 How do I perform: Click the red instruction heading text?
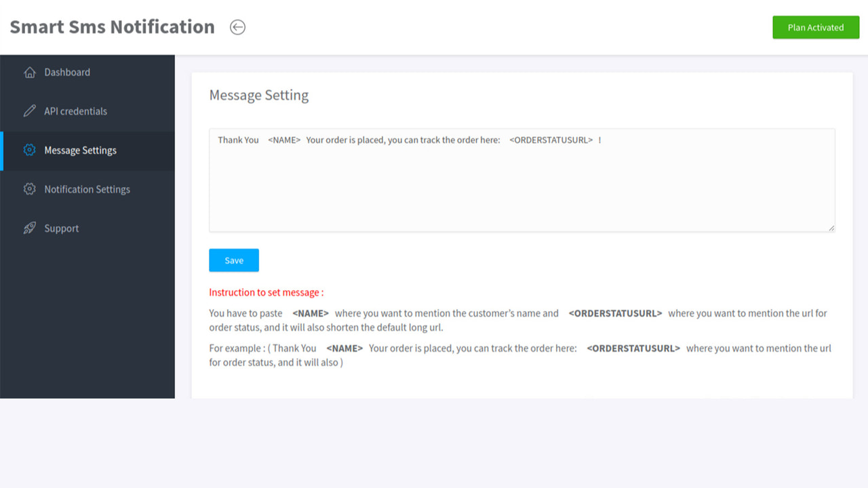pos(265,292)
